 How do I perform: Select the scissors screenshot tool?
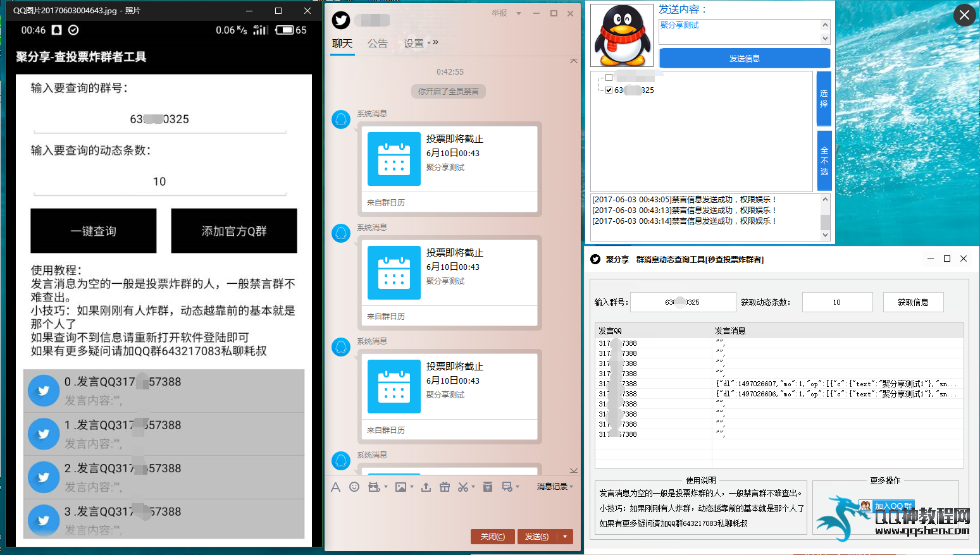coord(463,487)
